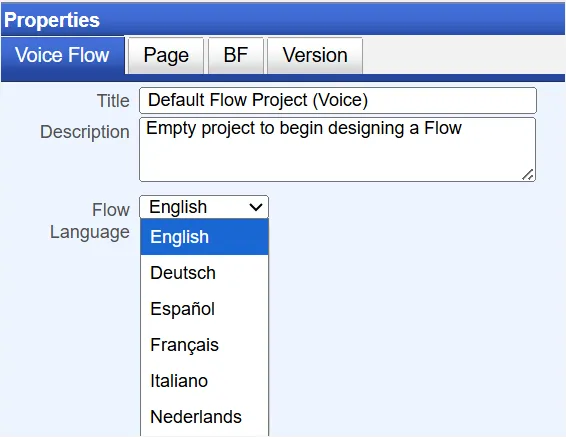
Task: Choose Italiano from the language list
Action: (x=204, y=381)
